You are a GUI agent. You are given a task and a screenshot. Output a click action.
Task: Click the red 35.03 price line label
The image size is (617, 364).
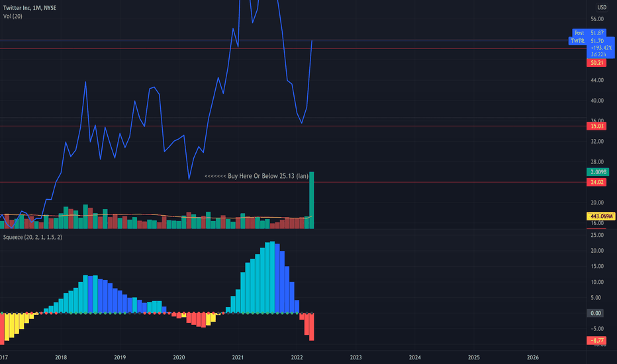pos(596,126)
